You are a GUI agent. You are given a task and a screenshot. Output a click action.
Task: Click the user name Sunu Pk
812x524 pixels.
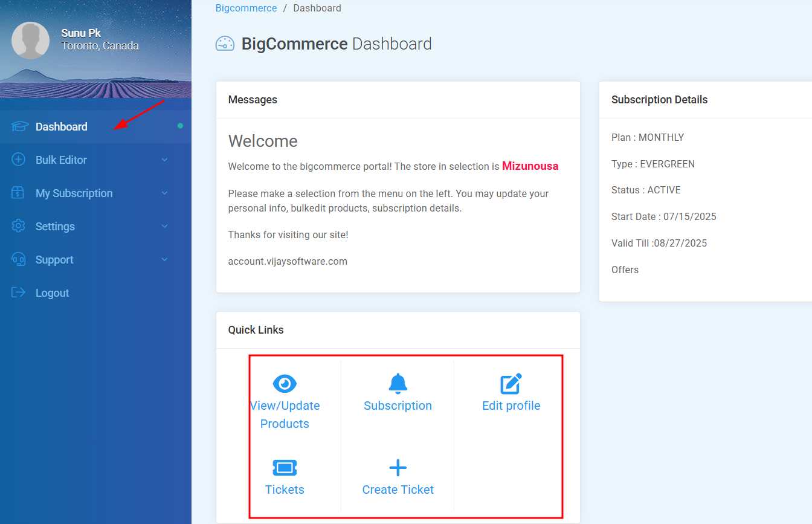coord(81,33)
